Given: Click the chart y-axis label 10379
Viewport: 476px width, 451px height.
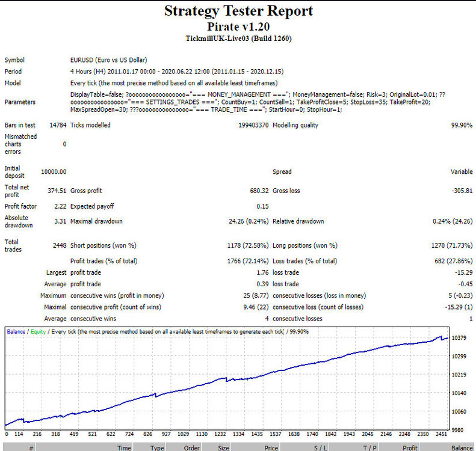Looking at the screenshot, I should click(459, 338).
